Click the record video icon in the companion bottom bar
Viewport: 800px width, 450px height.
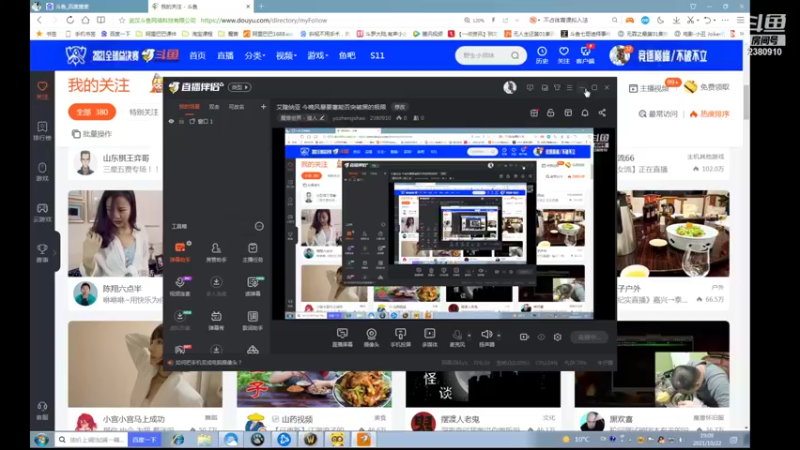[x=524, y=337]
